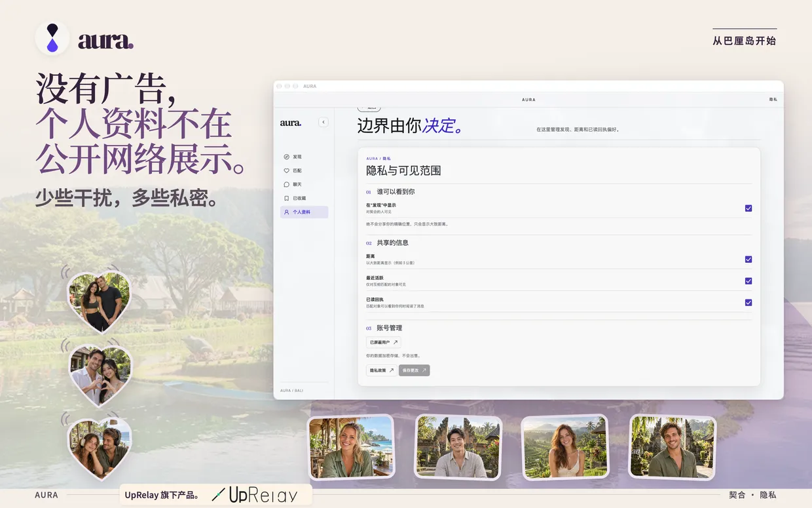Disable the 最近活跃 checkbox
This screenshot has height=508, width=812.
[x=748, y=281]
